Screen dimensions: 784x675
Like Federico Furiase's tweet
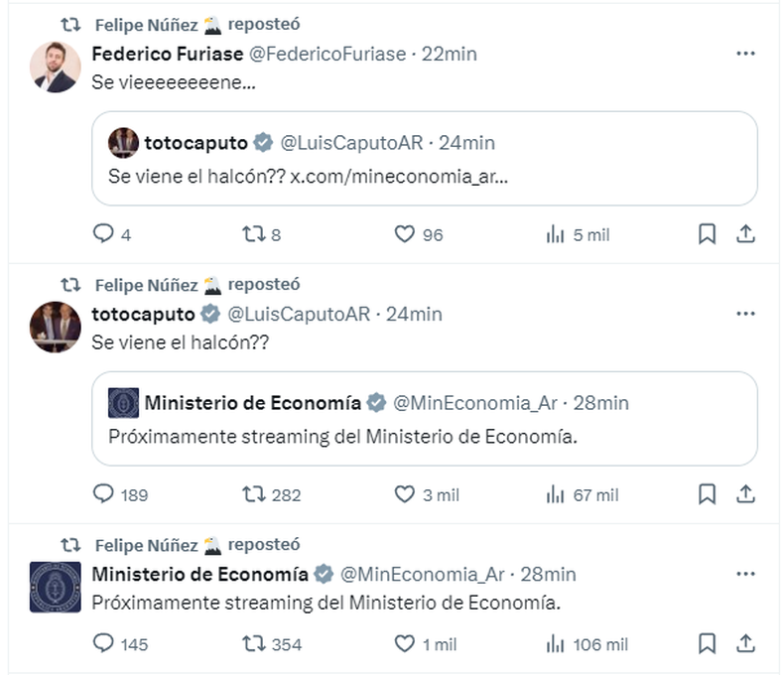tap(404, 234)
